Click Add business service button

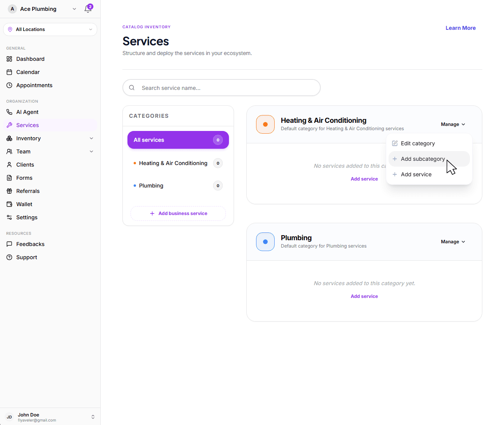(x=178, y=213)
